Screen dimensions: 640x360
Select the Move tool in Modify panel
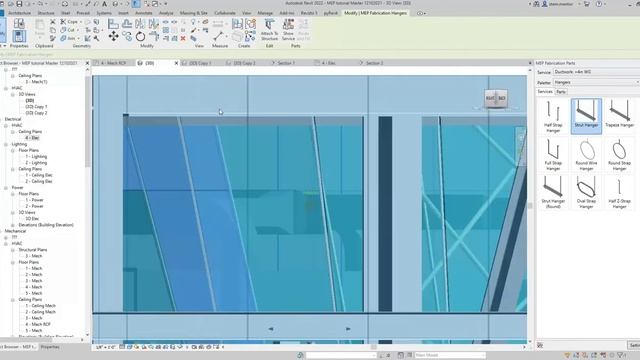[113, 36]
